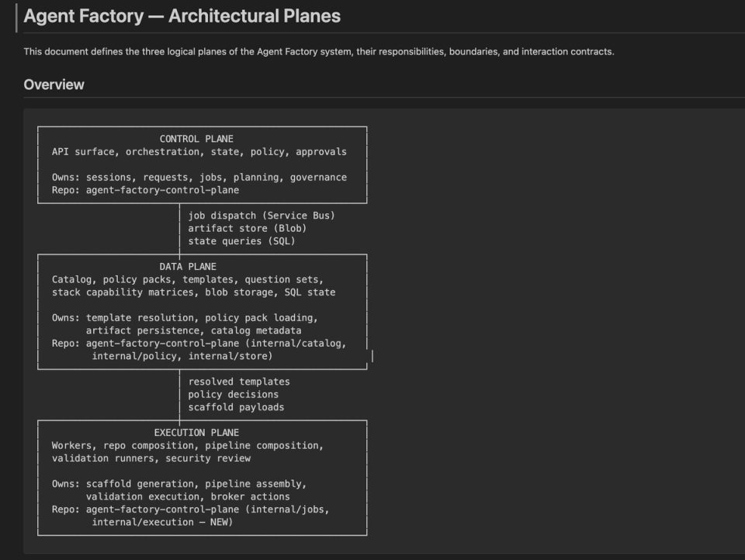The height and width of the screenshot is (560, 745).
Task: Click the DATA PLANE heading in the diagram
Action: pyautogui.click(x=189, y=266)
